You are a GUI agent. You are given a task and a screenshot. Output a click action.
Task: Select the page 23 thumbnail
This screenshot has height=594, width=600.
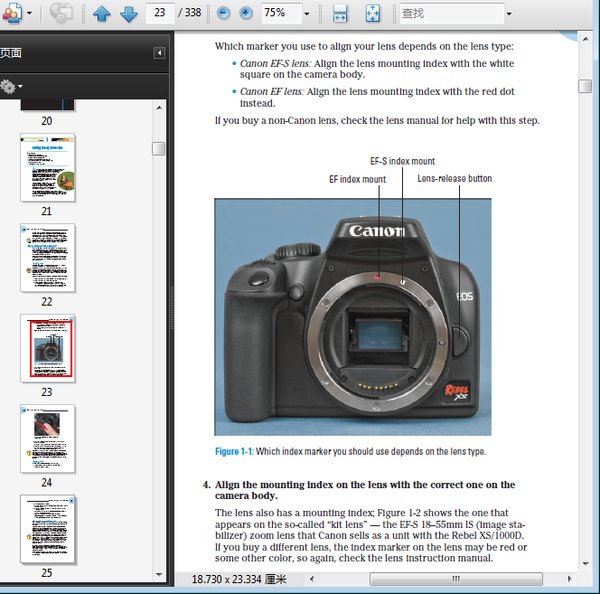click(x=47, y=348)
